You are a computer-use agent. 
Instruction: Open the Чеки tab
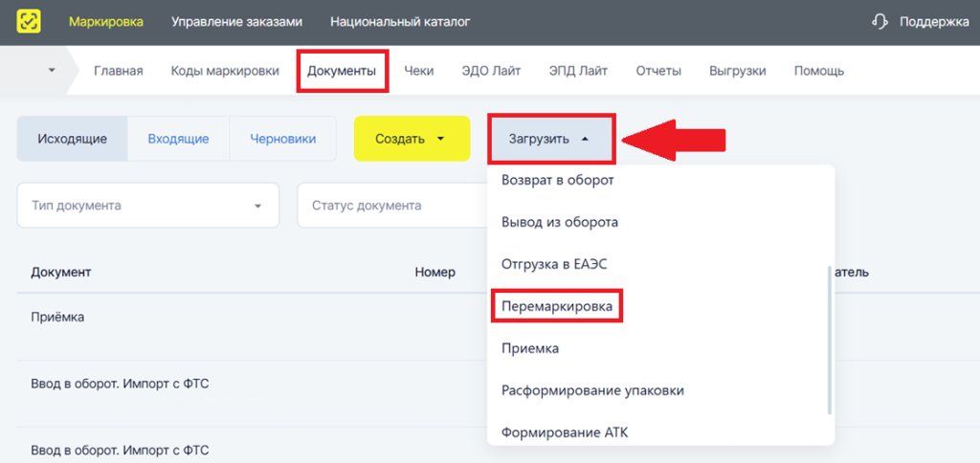click(419, 71)
